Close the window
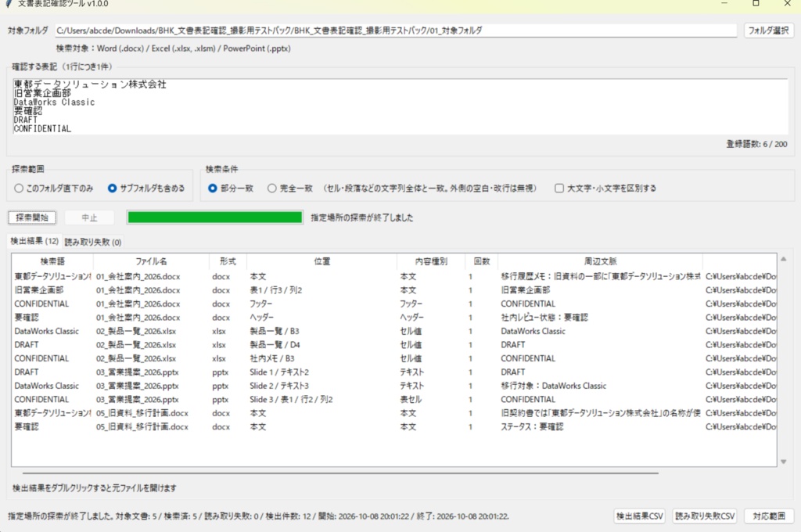This screenshot has width=801, height=532. [787, 4]
